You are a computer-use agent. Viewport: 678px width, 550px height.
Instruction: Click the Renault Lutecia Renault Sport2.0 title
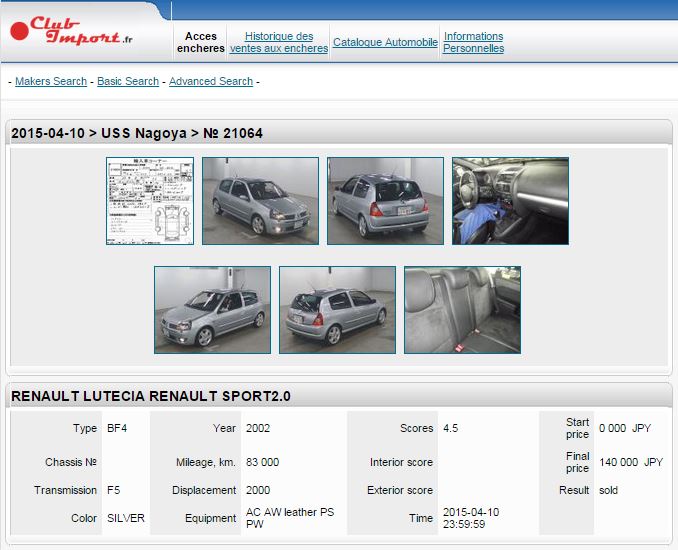(x=151, y=396)
